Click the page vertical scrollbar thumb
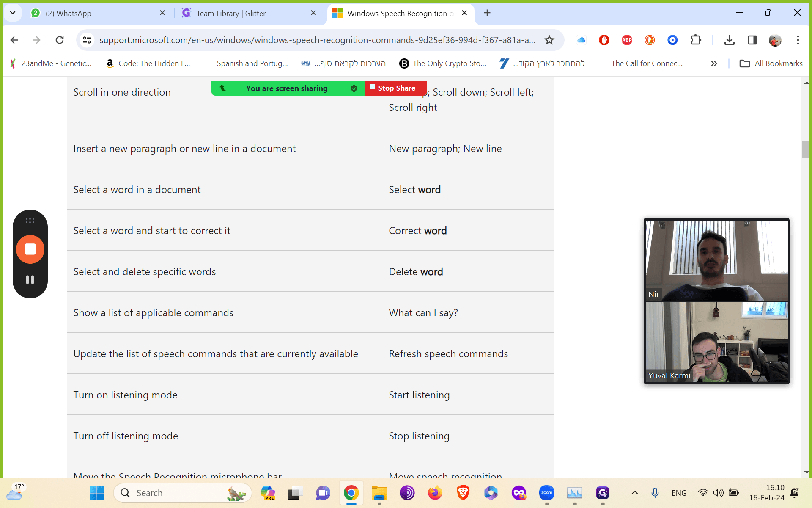812x508 pixels. click(805, 149)
